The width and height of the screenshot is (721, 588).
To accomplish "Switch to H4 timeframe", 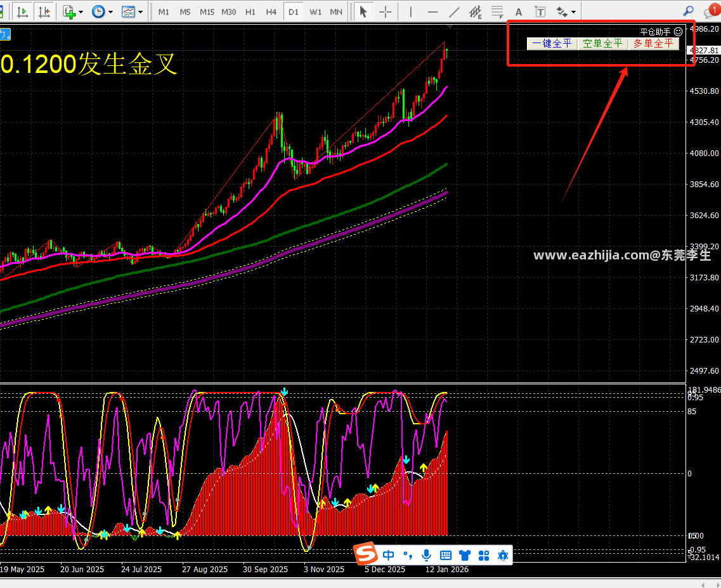I will 271,12.
